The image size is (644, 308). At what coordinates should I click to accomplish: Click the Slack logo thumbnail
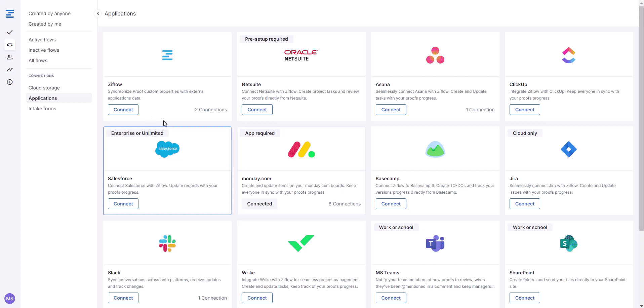167,243
